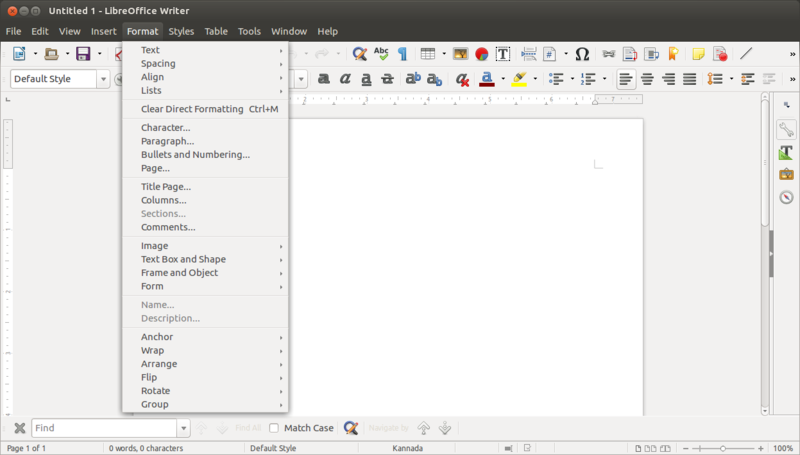Image resolution: width=800 pixels, height=455 pixels.
Task: Toggle Bold formatting
Action: pos(323,79)
